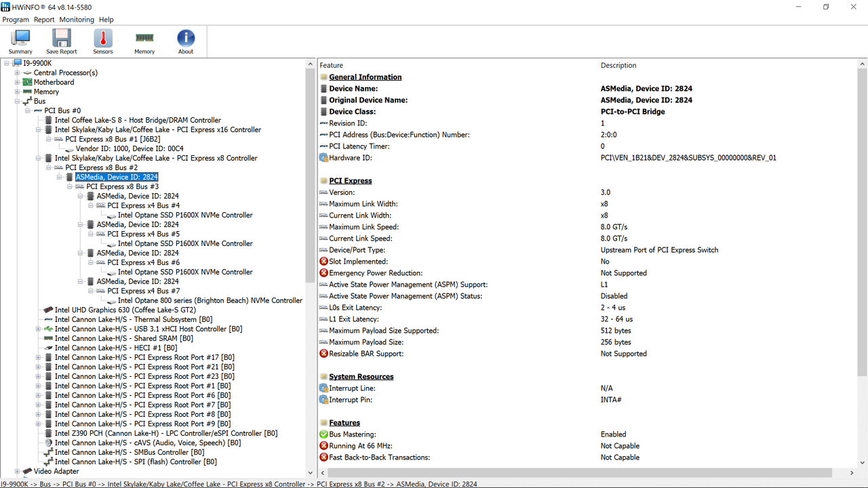Select Intel Z390 PCH LPC Controller
This screenshot has width=868, height=488.
coord(166,433)
